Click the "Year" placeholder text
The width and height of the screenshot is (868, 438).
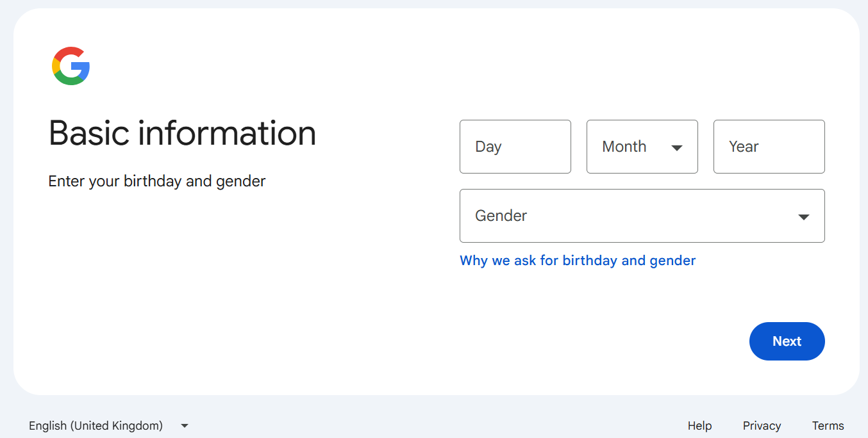tap(744, 147)
